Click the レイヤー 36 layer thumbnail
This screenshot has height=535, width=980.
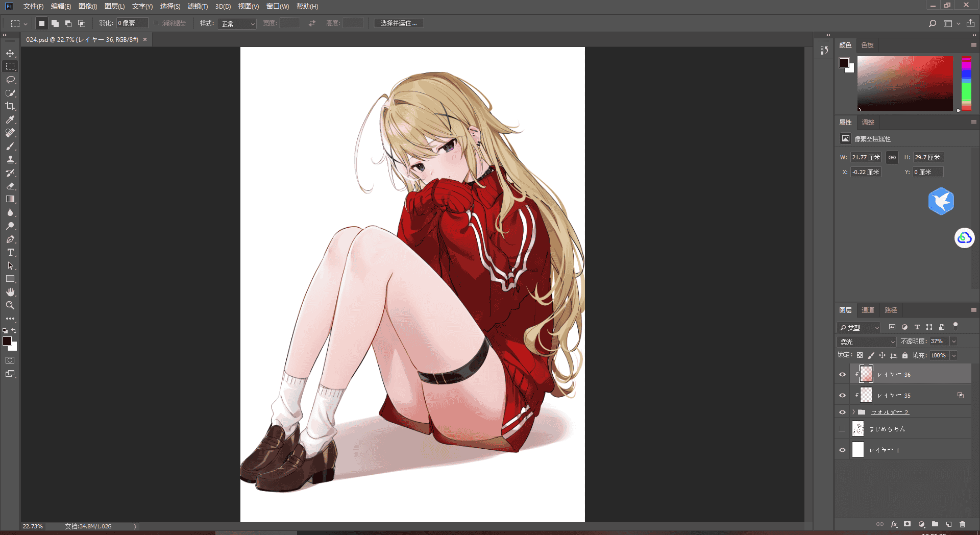point(866,374)
